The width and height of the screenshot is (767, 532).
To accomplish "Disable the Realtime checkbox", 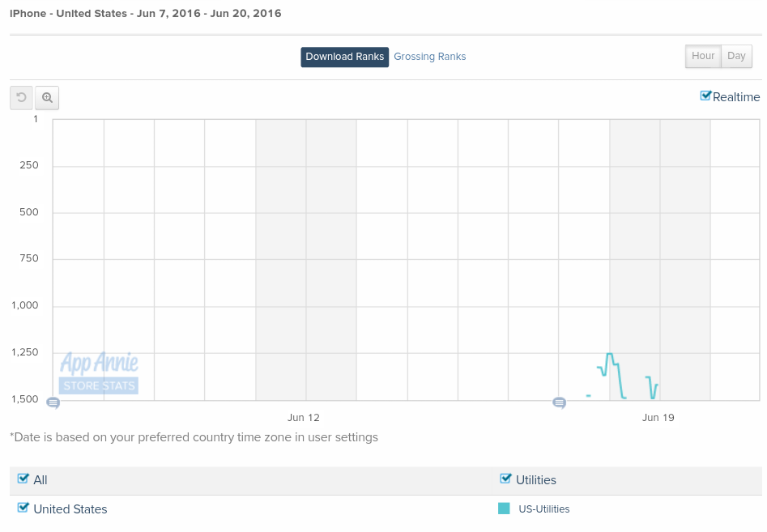I will click(705, 95).
